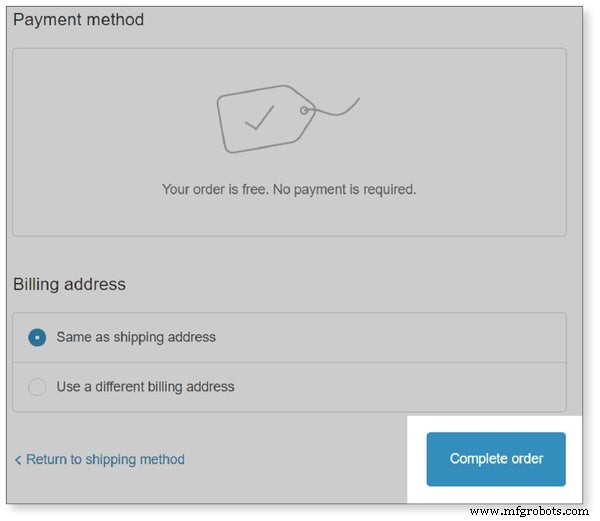Click the checkmark inside the tag
Image resolution: width=600 pixels, height=521 pixels.
coord(259,117)
